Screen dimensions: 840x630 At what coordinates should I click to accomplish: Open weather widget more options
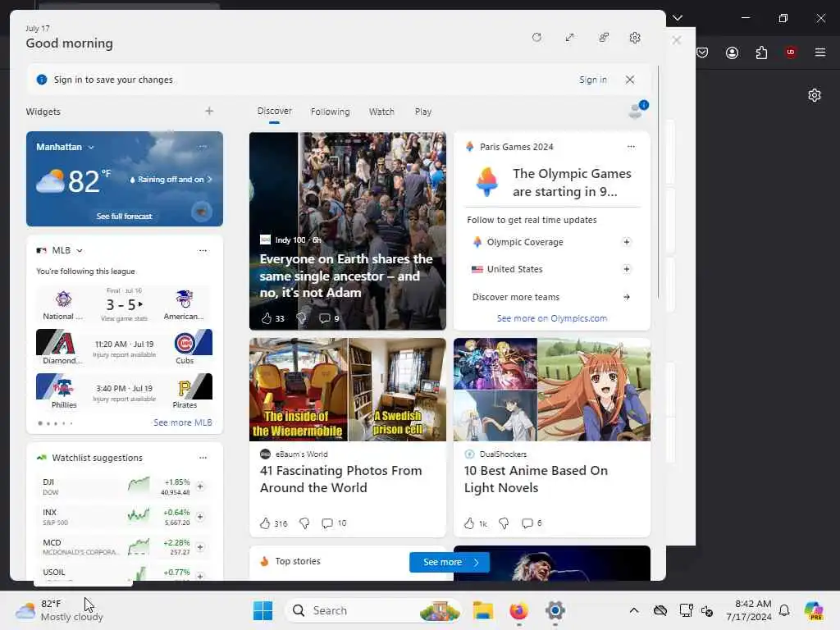[203, 146]
